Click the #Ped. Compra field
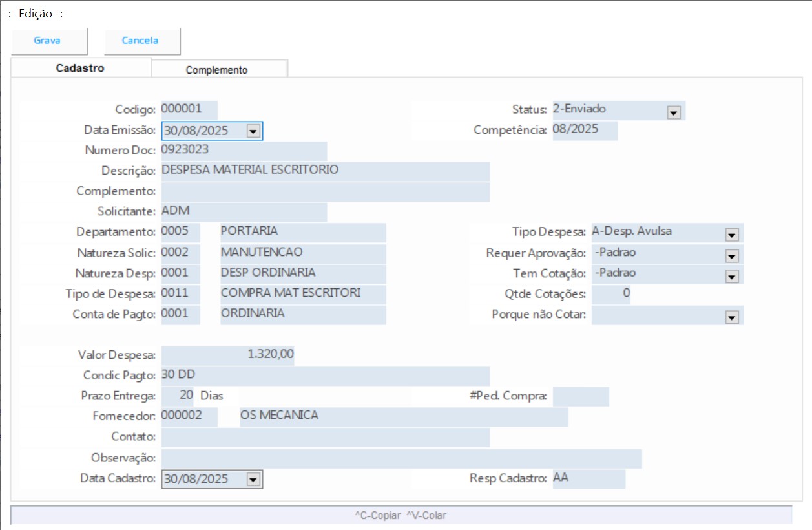This screenshot has width=812, height=530. pos(580,396)
